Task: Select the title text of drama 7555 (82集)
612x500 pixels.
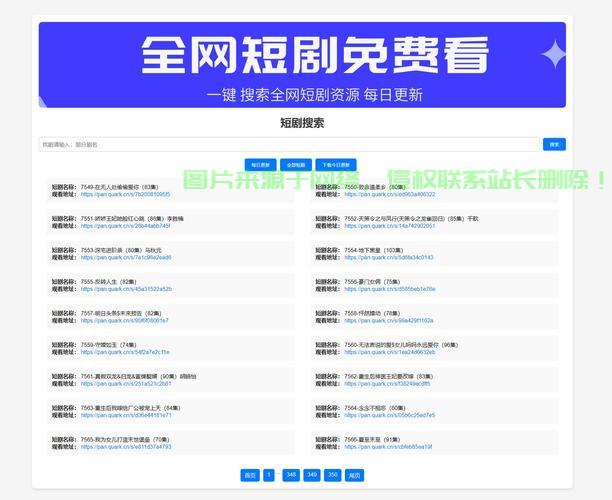Action: (109, 282)
